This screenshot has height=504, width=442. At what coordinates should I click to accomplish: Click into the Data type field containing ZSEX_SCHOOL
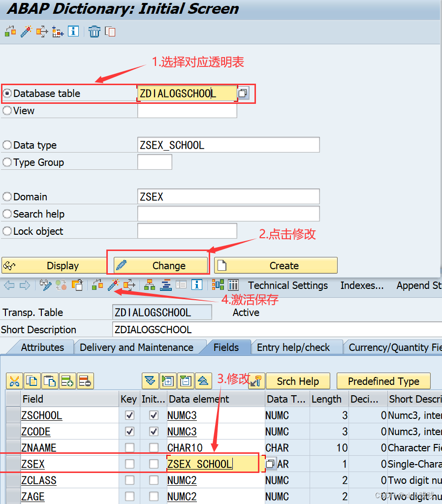click(x=228, y=145)
